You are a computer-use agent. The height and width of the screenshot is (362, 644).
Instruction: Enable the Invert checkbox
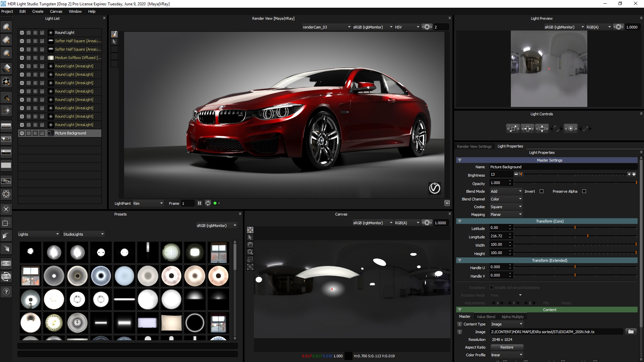click(x=541, y=191)
